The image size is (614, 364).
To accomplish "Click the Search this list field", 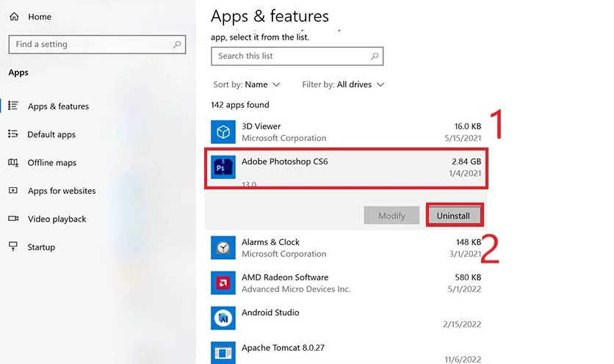I will [x=290, y=56].
